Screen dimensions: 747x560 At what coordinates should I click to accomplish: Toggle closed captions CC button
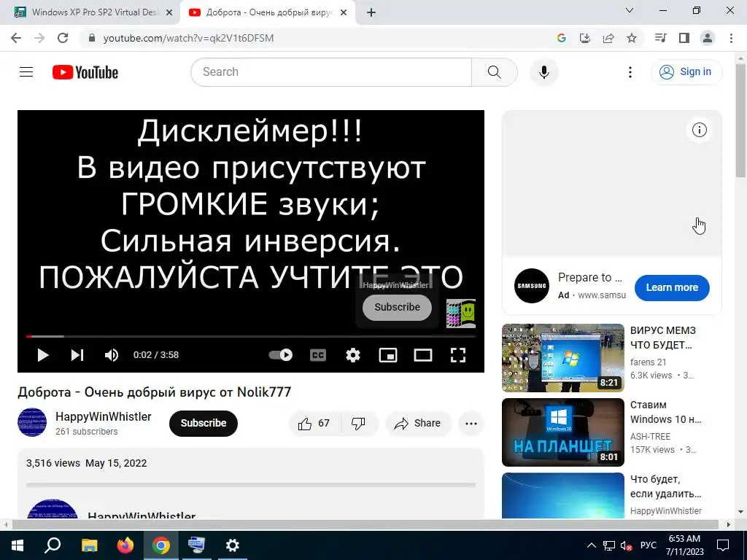click(x=318, y=355)
